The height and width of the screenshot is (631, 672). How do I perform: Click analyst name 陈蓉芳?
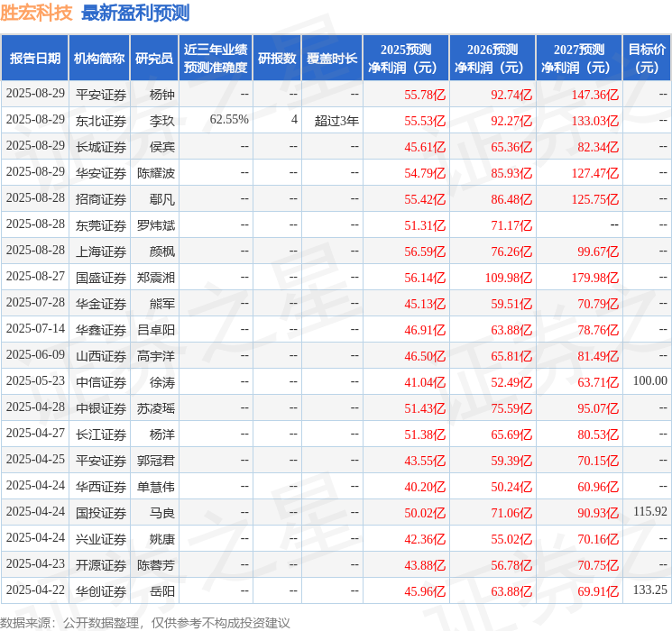156,565
